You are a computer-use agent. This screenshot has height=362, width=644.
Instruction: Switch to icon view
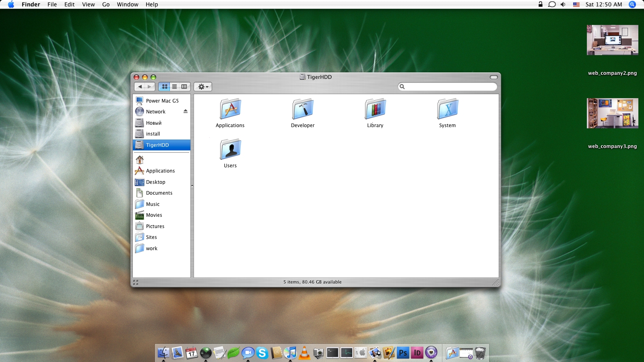coord(165,86)
